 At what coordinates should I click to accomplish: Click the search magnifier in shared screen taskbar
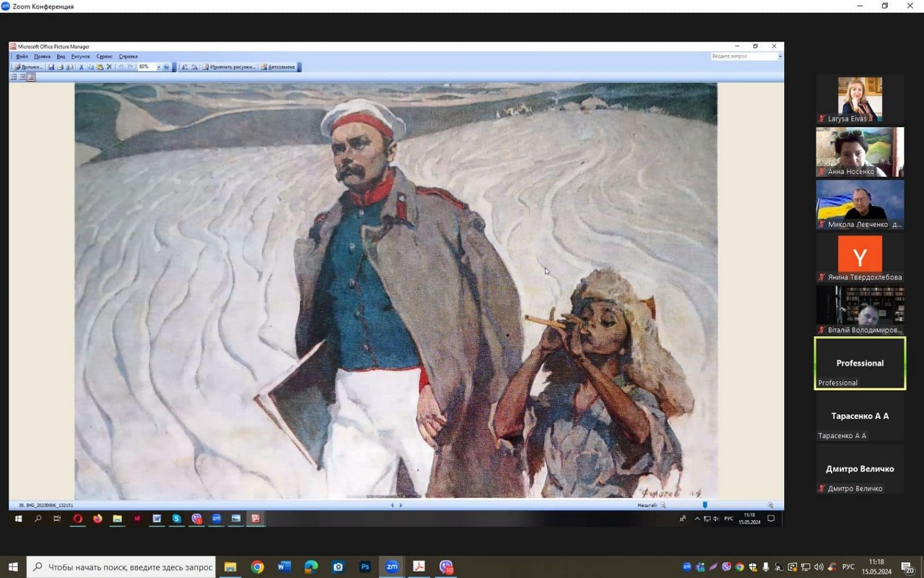point(38,519)
